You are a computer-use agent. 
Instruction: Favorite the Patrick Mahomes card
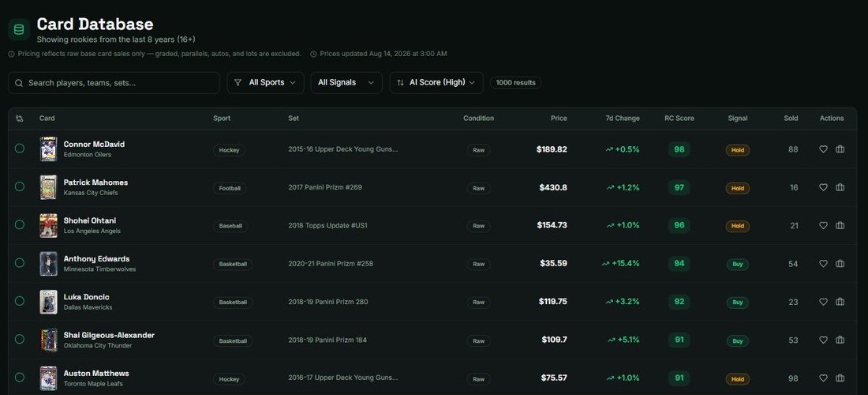point(823,187)
